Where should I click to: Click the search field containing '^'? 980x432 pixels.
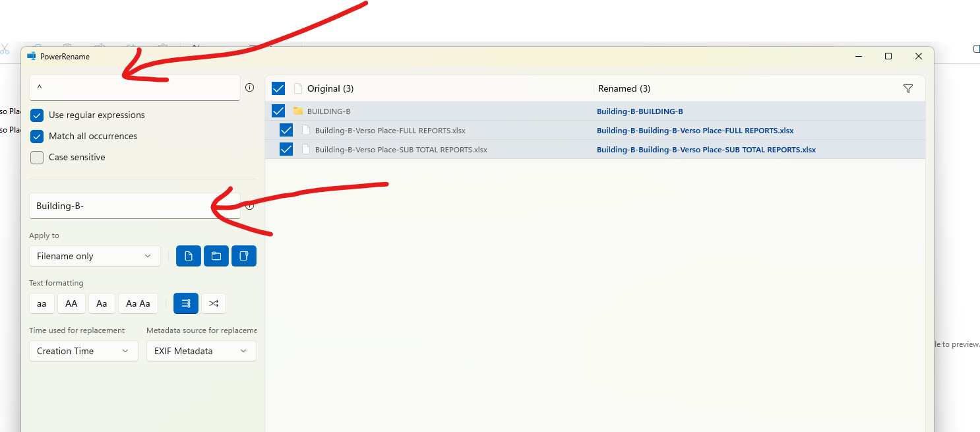(135, 87)
